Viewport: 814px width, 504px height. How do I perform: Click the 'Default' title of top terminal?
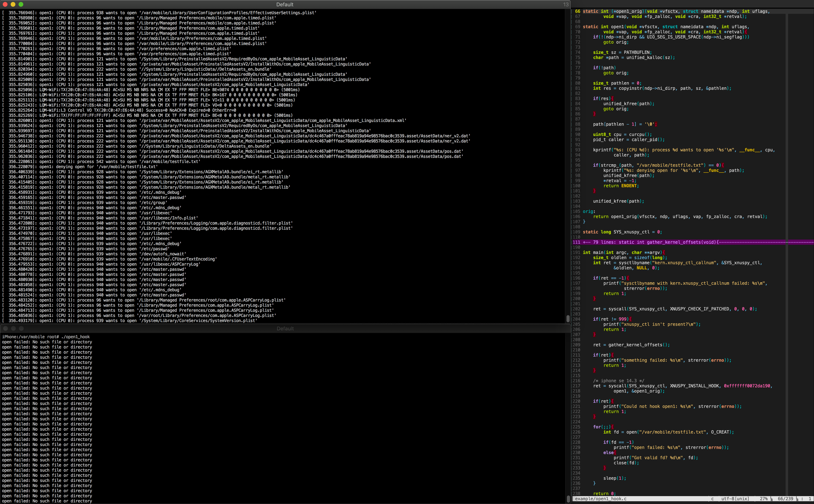coord(285,4)
